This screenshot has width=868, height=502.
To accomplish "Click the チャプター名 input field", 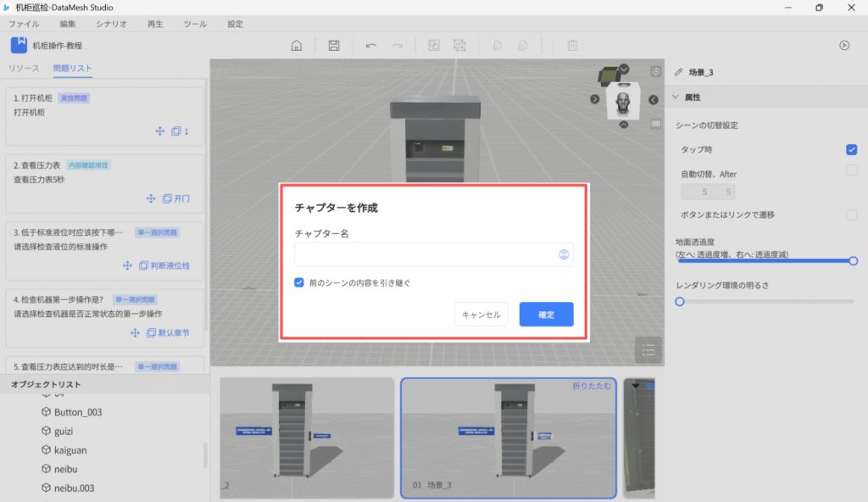I will pyautogui.click(x=424, y=254).
